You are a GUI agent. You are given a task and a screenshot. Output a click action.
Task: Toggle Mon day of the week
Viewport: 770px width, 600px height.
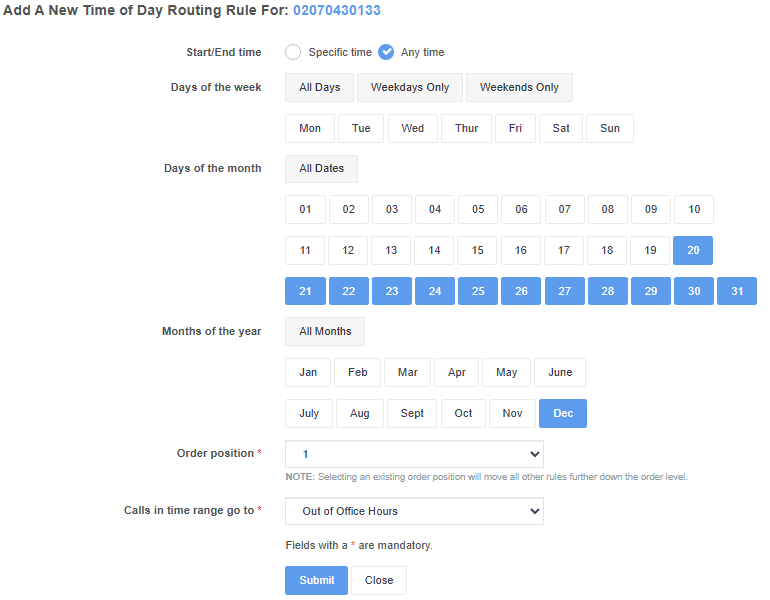tap(310, 129)
